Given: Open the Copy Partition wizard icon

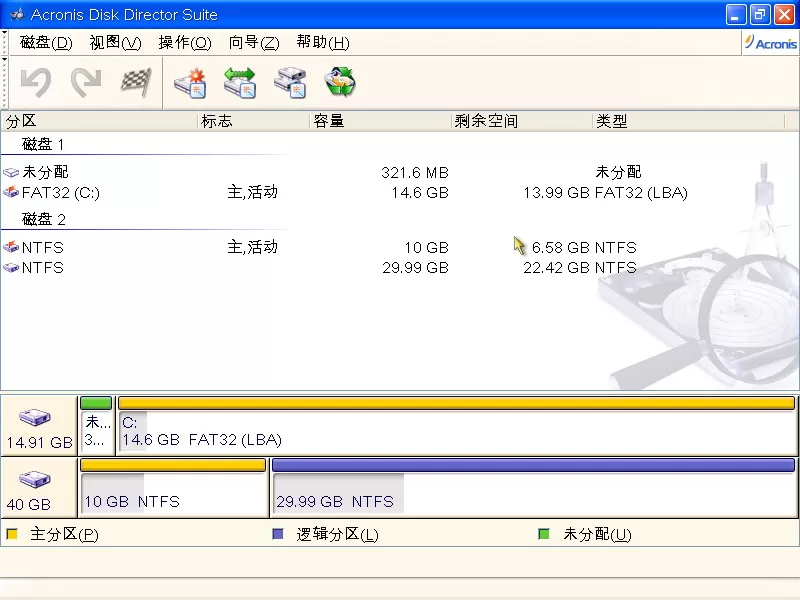Looking at the screenshot, I should pyautogui.click(x=290, y=83).
